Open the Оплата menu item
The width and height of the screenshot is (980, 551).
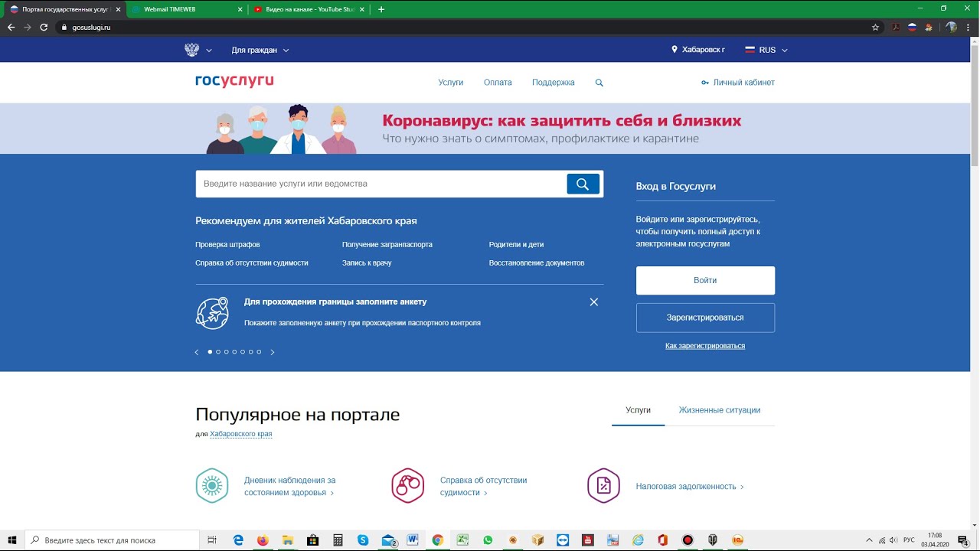coord(498,83)
